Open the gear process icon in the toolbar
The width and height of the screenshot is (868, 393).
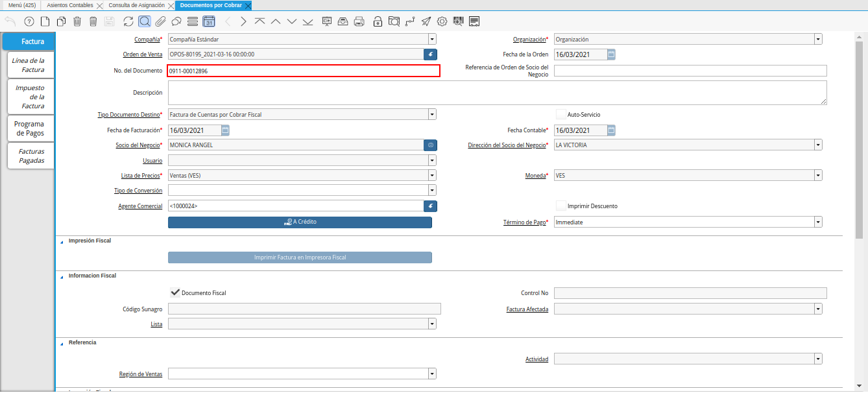pos(442,21)
